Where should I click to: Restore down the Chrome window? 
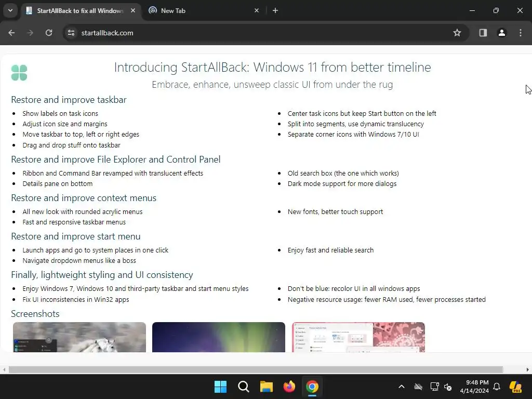click(496, 10)
